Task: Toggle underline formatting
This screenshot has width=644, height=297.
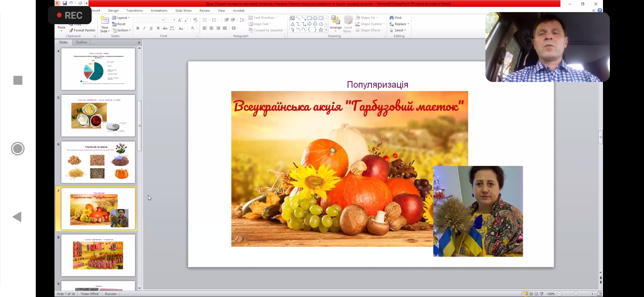Action: pyautogui.click(x=151, y=28)
